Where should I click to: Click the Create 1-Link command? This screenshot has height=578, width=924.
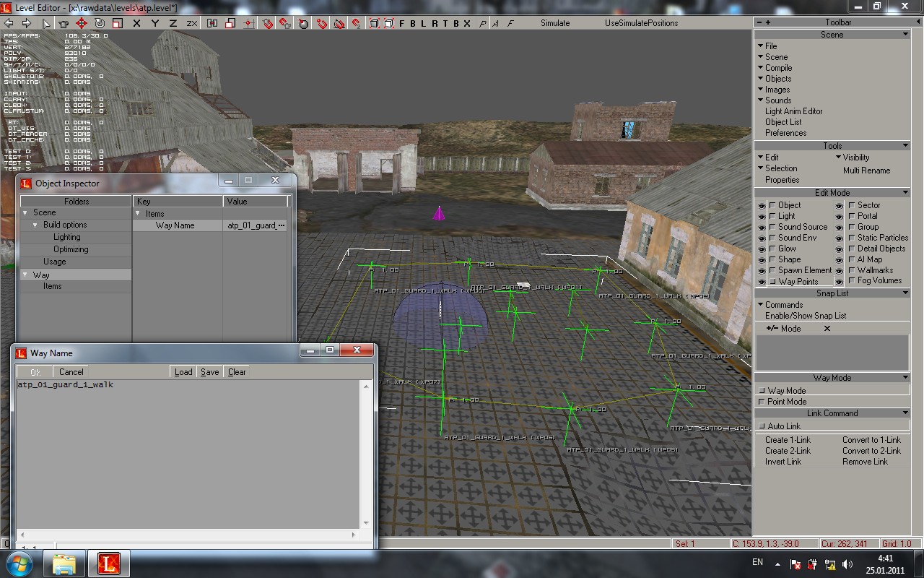788,440
